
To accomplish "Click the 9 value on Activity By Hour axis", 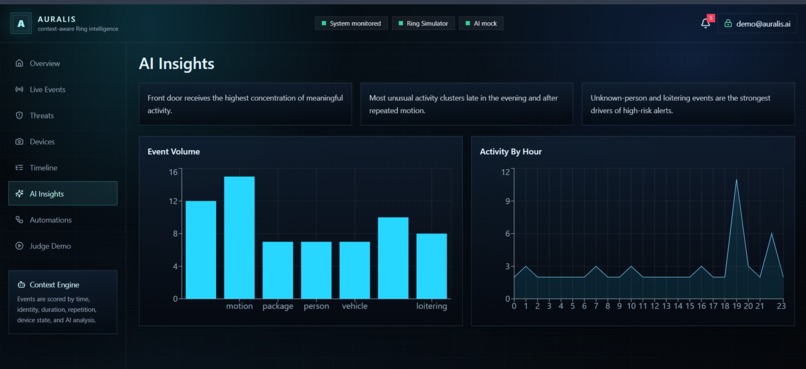I will point(506,201).
